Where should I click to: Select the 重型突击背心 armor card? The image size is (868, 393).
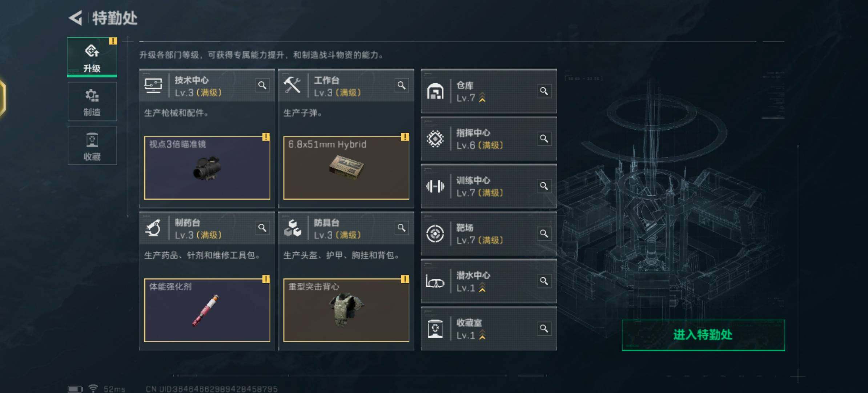[346, 310]
